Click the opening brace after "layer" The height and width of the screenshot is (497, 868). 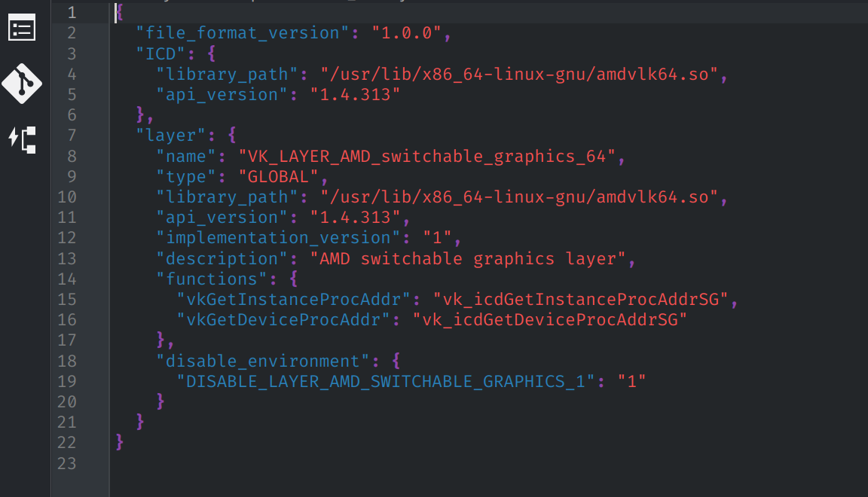(232, 135)
